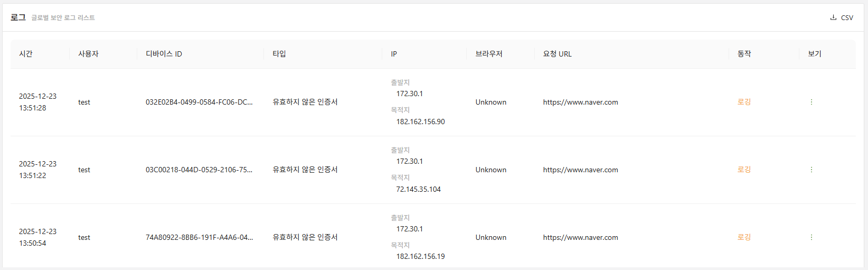Click the naver.com URL in second row
This screenshot has width=868, height=270.
(x=580, y=170)
